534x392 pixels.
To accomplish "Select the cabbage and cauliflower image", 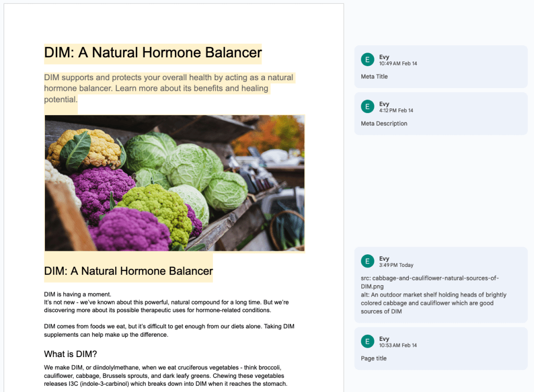I will coord(175,183).
